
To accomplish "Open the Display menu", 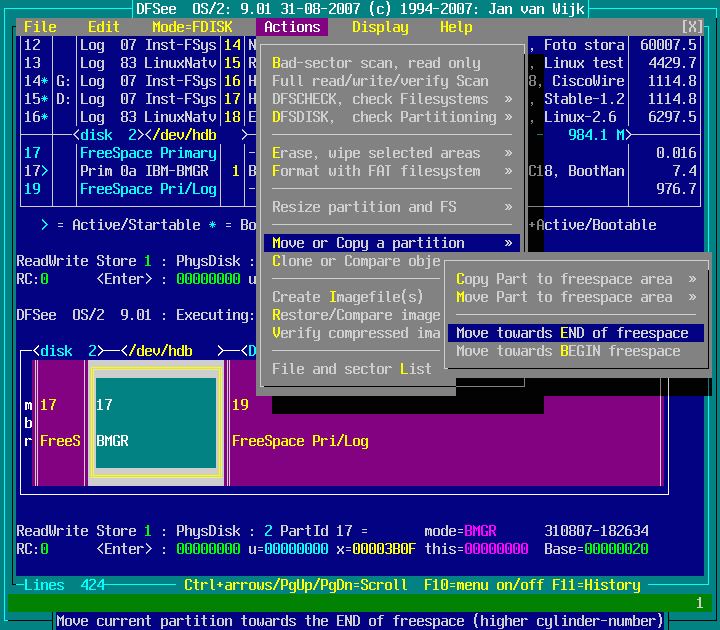I will (x=380, y=27).
